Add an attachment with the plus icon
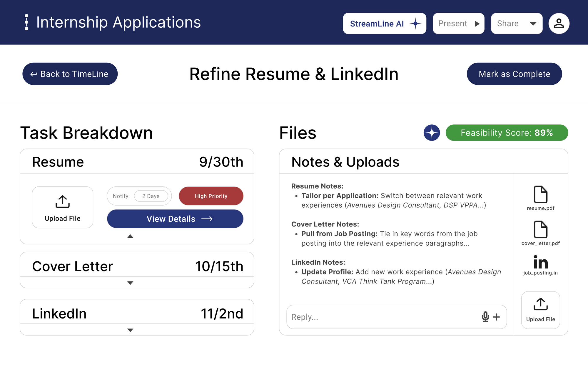This screenshot has height=380, width=588. (496, 317)
